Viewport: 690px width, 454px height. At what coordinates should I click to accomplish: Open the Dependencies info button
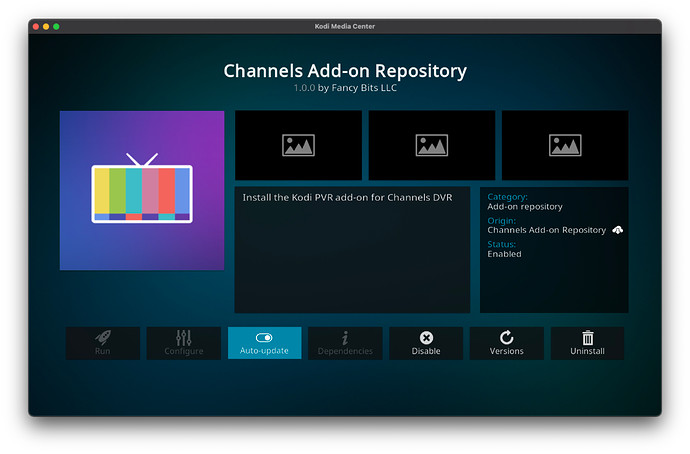(x=345, y=343)
